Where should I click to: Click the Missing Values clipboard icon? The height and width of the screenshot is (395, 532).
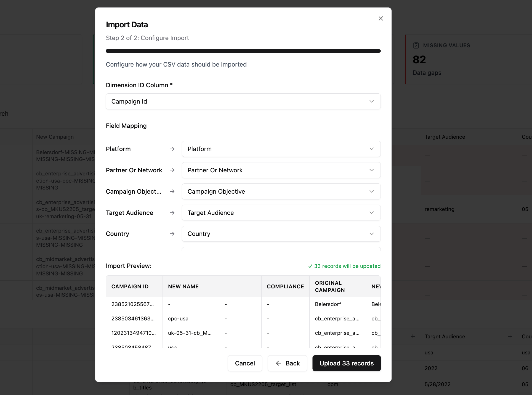[416, 45]
